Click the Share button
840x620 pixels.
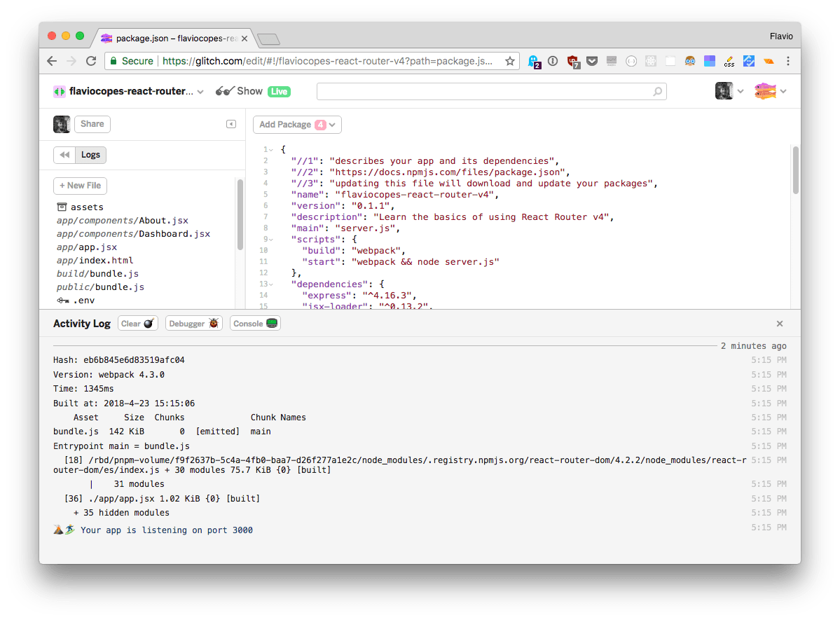click(92, 124)
